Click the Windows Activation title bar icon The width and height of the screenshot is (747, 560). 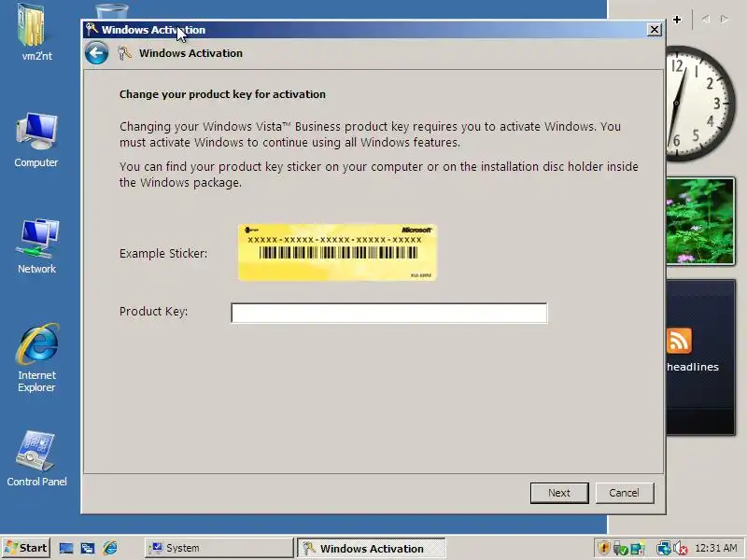pos(92,30)
